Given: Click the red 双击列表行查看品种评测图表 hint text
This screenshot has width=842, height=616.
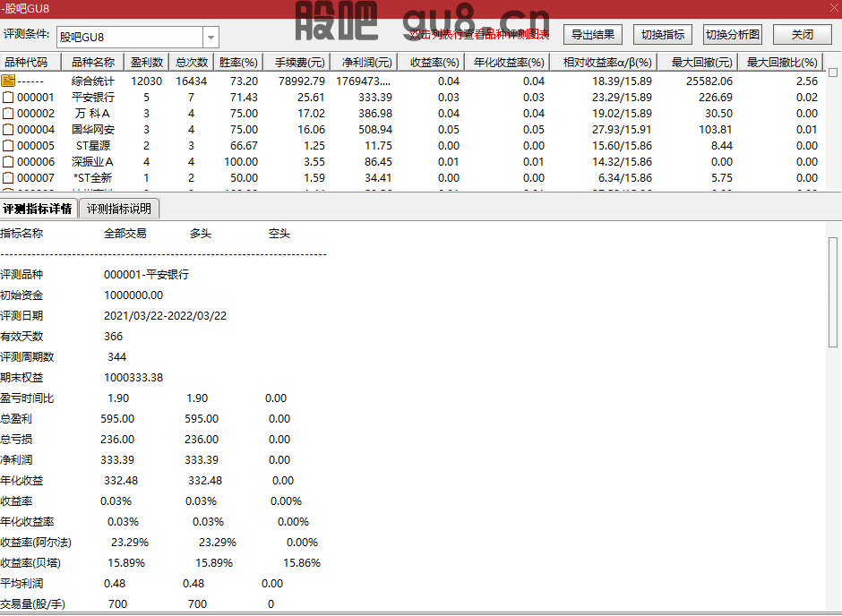Looking at the screenshot, I should click(479, 35).
